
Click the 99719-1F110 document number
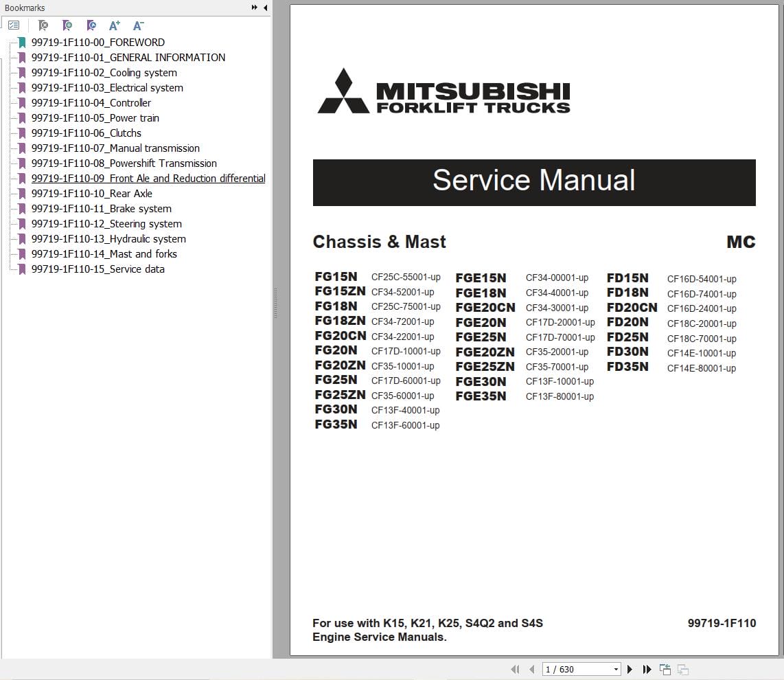click(x=722, y=623)
